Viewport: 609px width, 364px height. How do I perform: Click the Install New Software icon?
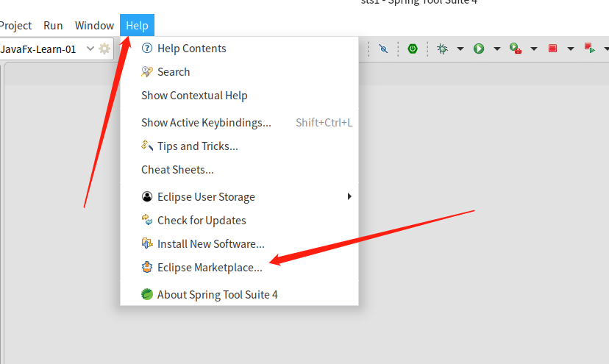(x=147, y=243)
